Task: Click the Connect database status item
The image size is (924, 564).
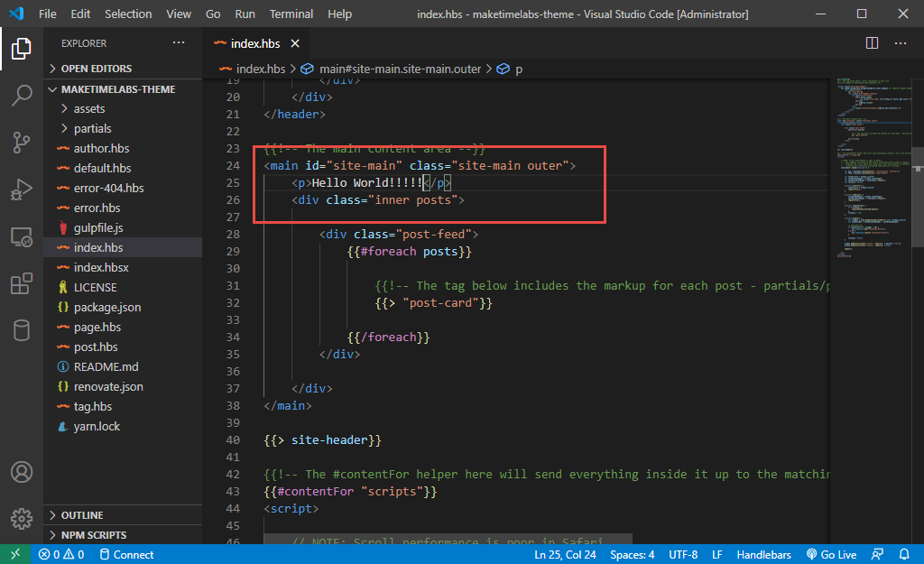Action: click(x=126, y=555)
